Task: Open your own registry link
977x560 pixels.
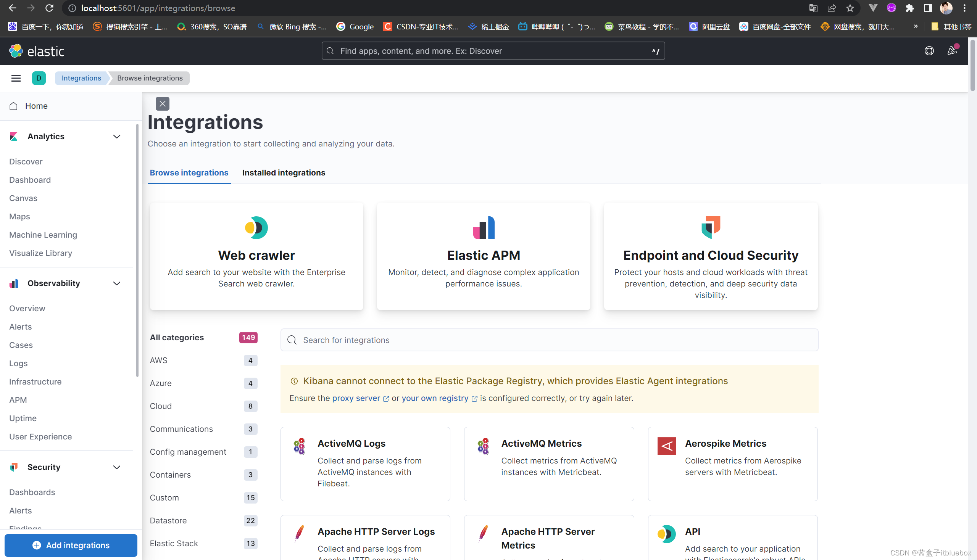Action: 439,399
